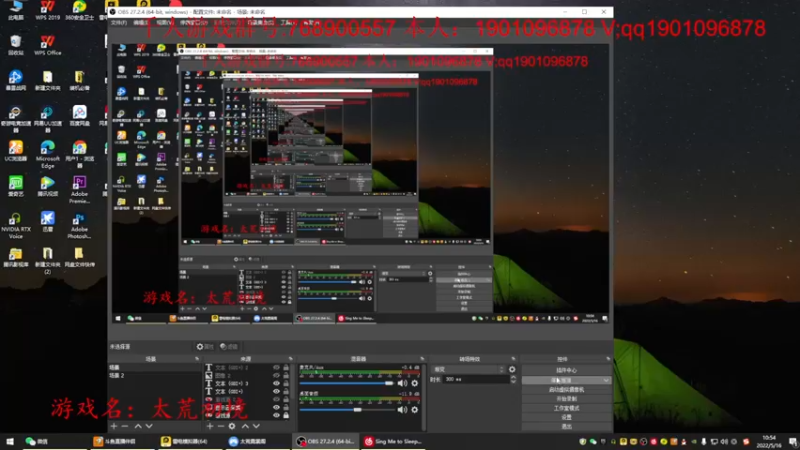Open source 滤镜 filters button

(x=229, y=347)
